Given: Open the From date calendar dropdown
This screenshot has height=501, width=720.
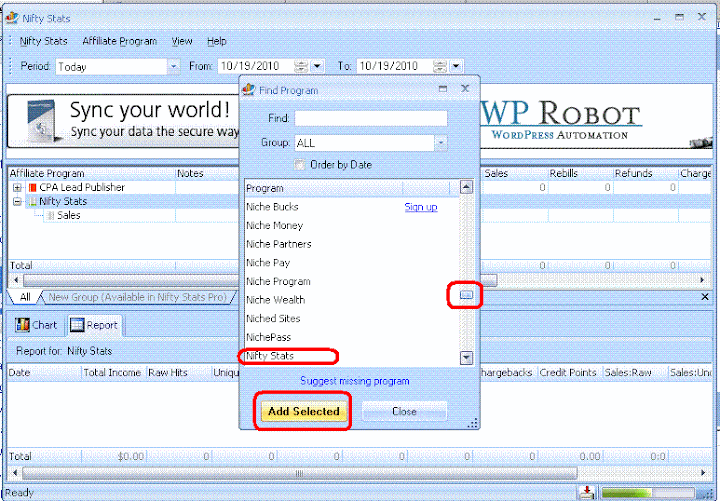Looking at the screenshot, I should coord(317,66).
